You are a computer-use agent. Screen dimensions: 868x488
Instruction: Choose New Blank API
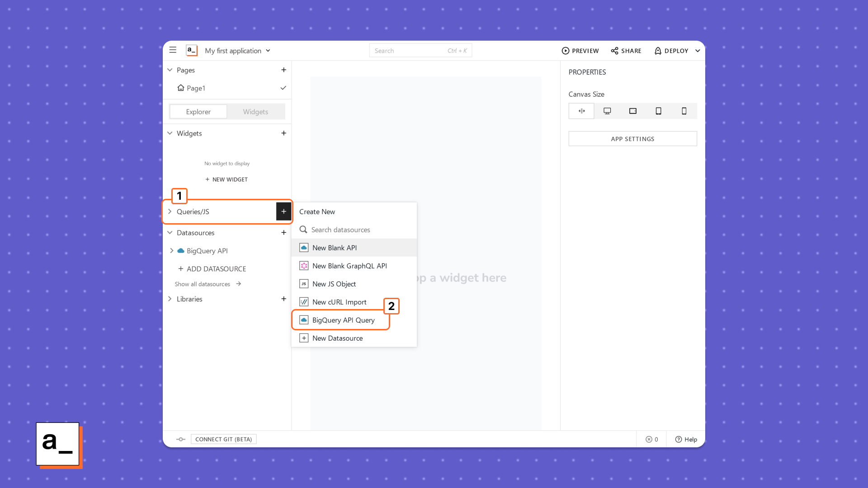[x=354, y=248]
